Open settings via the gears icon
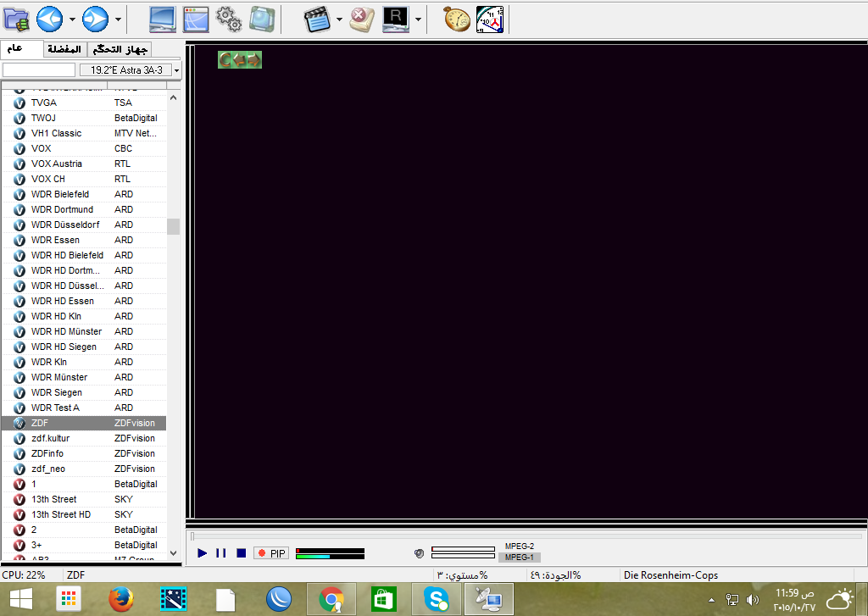 (229, 19)
